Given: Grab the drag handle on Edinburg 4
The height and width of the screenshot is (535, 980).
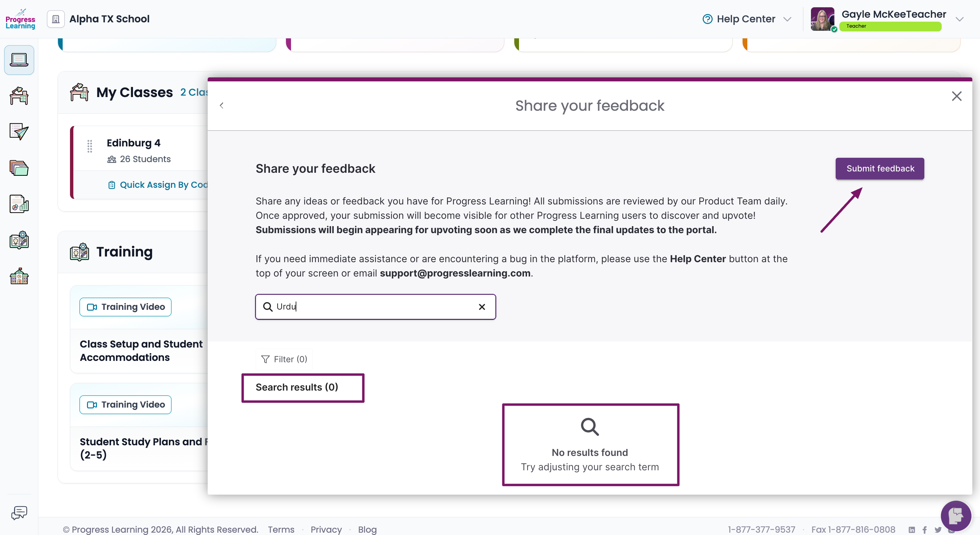Looking at the screenshot, I should point(90,146).
